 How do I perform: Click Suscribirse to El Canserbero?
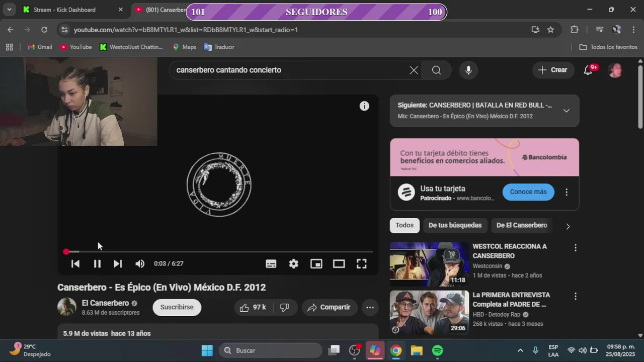177,307
